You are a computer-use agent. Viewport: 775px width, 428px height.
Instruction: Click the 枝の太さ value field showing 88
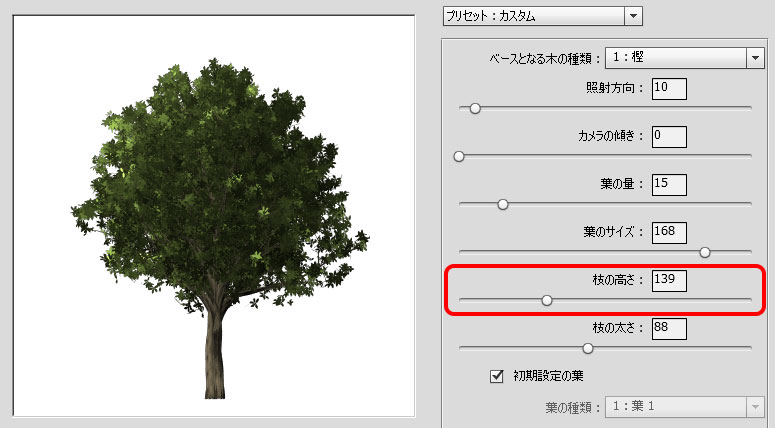point(669,329)
